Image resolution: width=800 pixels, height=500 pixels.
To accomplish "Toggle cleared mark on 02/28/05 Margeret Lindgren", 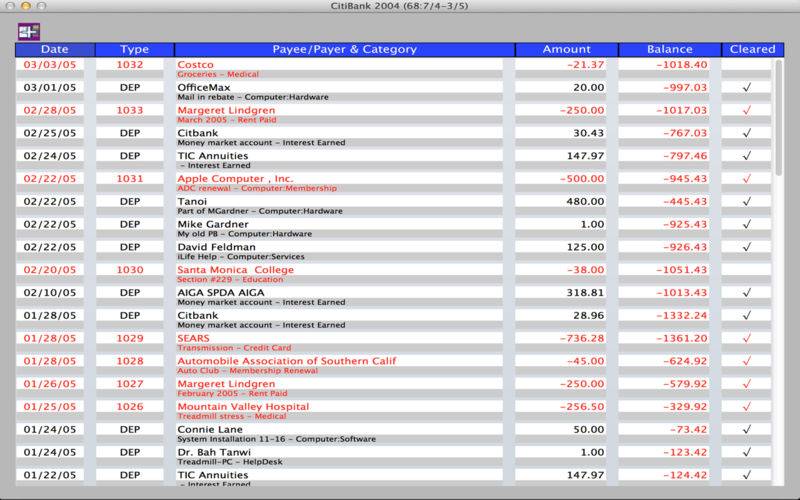I will pyautogui.click(x=746, y=110).
